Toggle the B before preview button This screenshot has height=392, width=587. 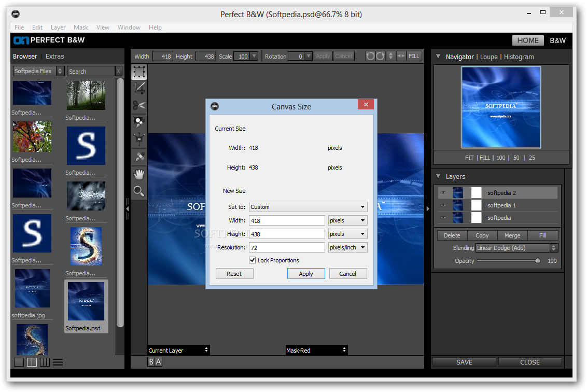coord(151,362)
